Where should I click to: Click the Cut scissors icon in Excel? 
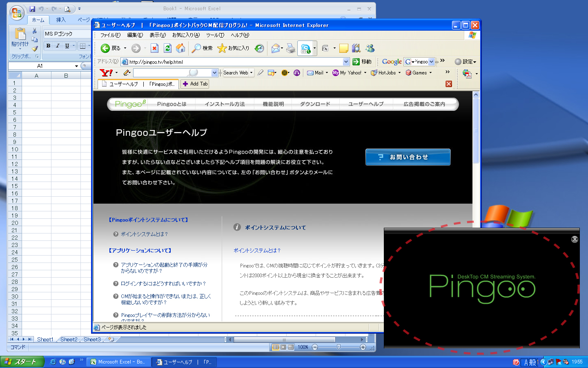click(x=35, y=31)
